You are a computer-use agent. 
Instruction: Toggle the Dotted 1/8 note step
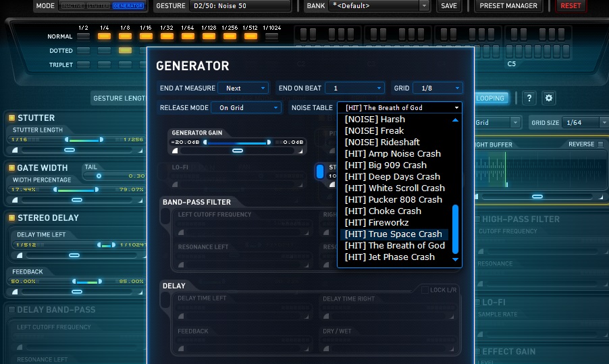pos(125,51)
